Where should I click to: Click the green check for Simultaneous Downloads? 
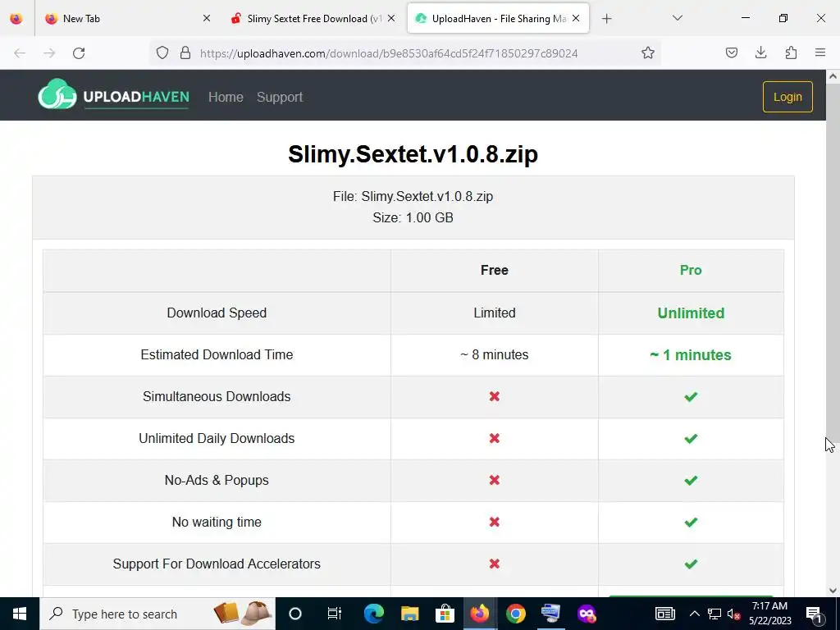point(691,396)
